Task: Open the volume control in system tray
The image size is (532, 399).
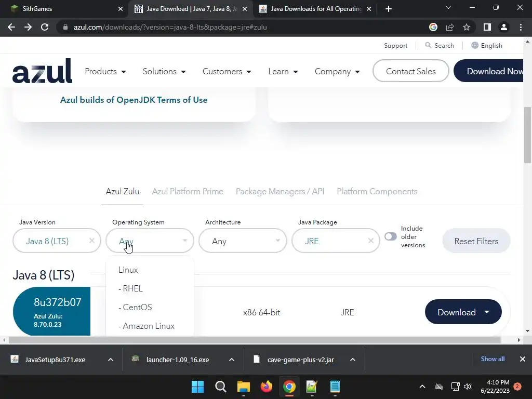Action: click(468, 387)
